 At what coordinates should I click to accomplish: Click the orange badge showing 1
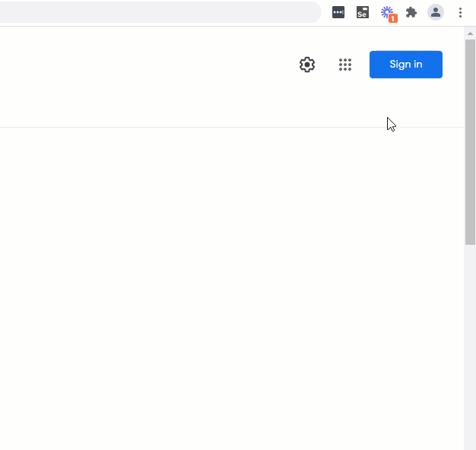click(x=393, y=18)
